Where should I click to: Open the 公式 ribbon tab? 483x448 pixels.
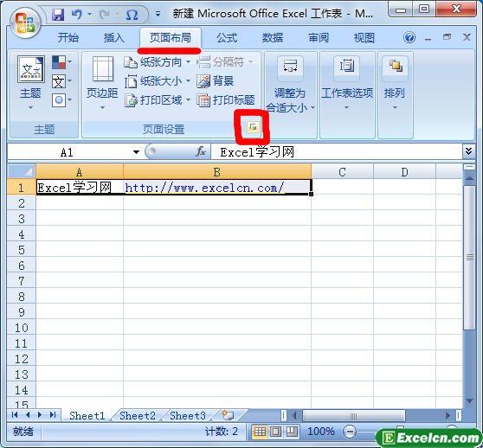tap(227, 38)
